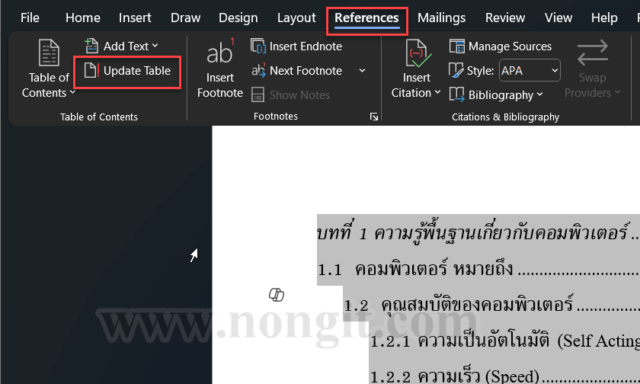Click the References tab

tap(367, 18)
